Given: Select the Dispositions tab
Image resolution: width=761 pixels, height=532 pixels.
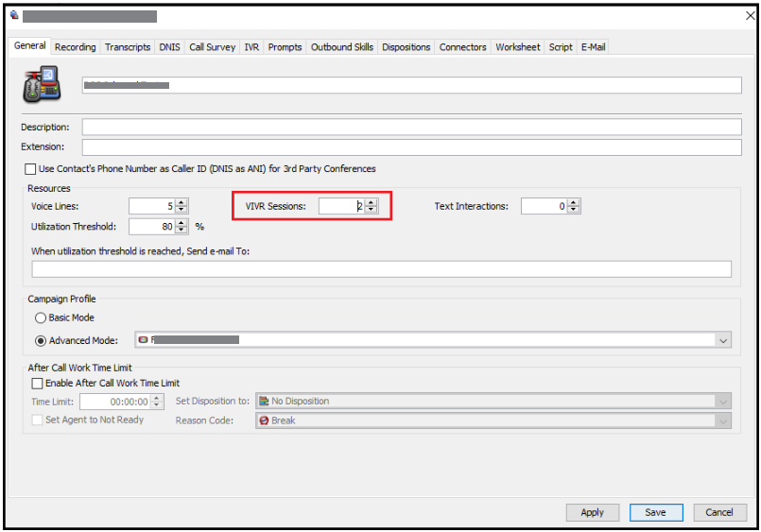Looking at the screenshot, I should (x=406, y=47).
